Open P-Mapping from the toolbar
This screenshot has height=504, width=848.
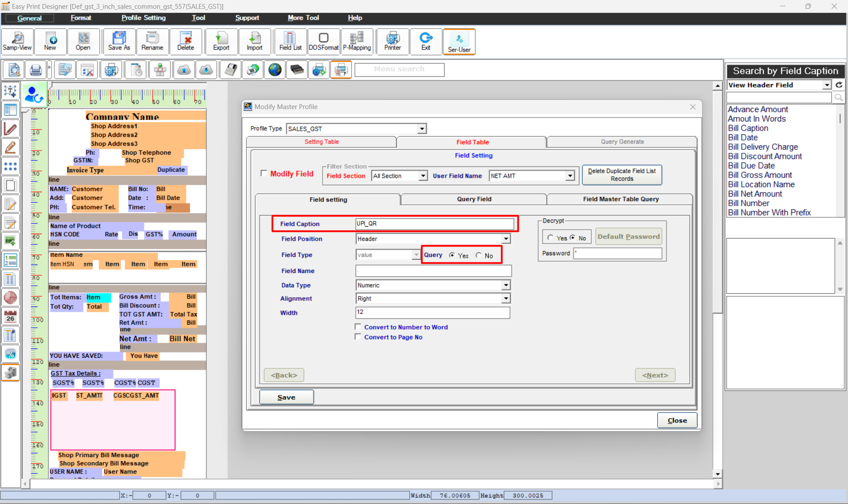point(357,42)
